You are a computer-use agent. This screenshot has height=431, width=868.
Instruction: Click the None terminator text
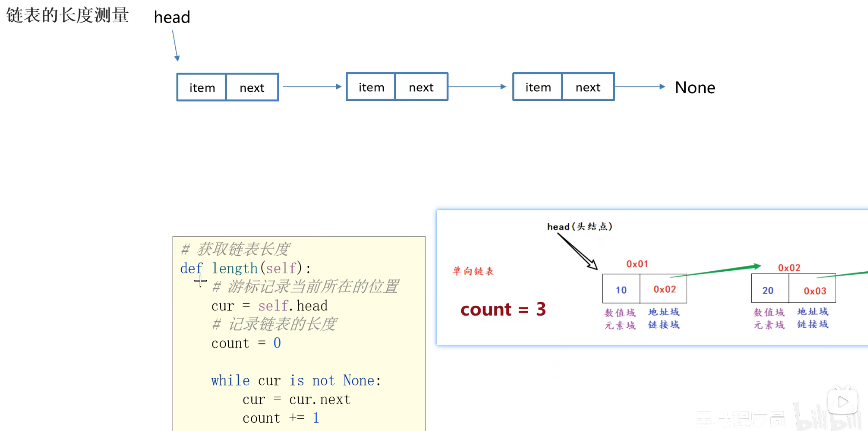point(694,88)
